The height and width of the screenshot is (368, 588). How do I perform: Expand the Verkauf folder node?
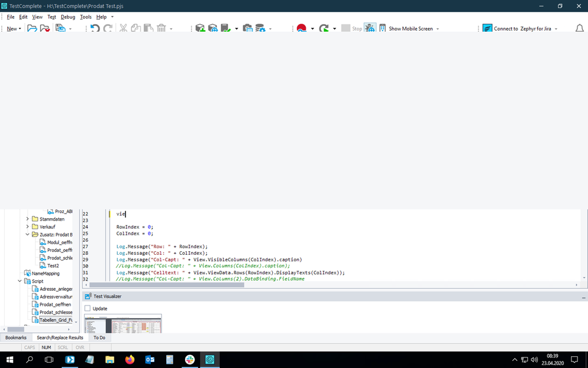point(27,226)
